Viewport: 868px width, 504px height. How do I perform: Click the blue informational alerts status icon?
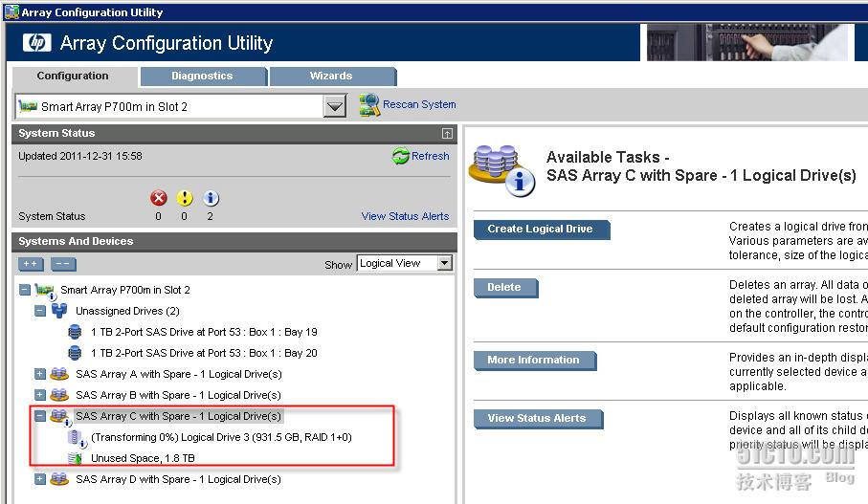pos(211,198)
